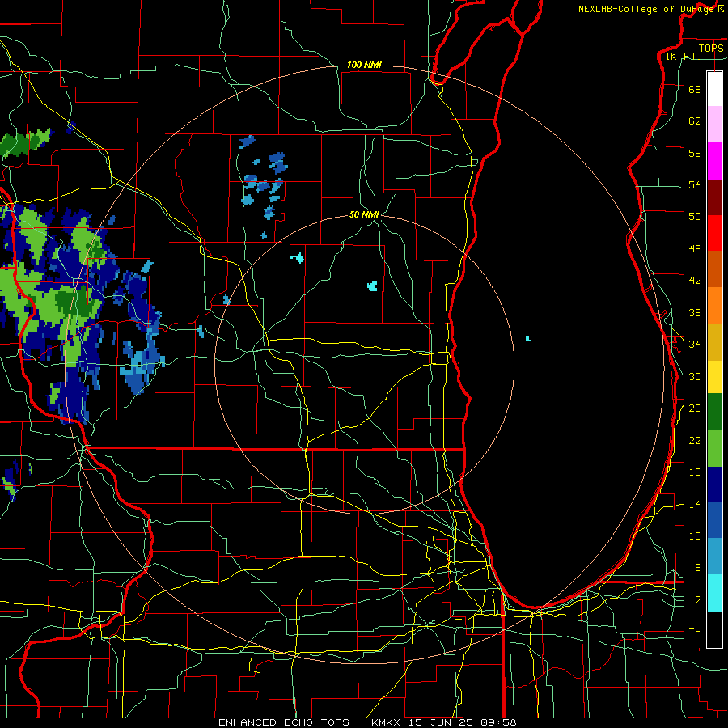Screen dimensions: 728x728
Task: Click the black TH swatch at legend bottom
Action: coord(714,629)
